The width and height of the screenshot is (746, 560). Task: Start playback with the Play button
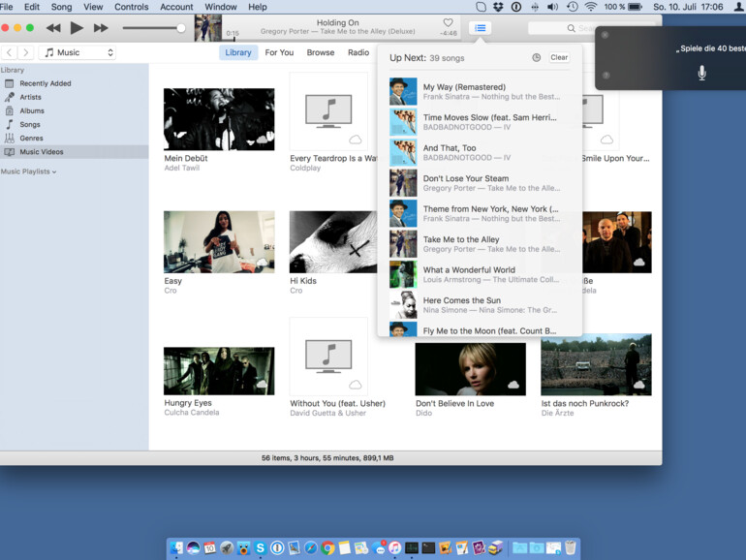point(77,28)
